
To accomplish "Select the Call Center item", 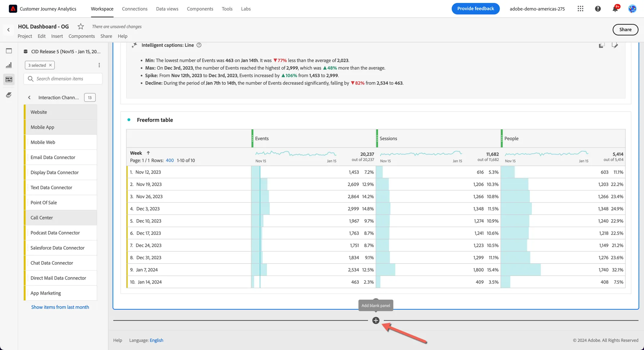I will click(60, 218).
